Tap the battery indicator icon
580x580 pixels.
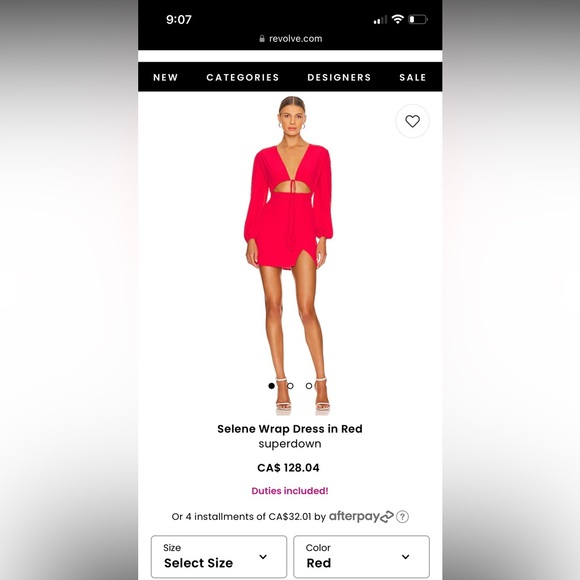pos(418,19)
